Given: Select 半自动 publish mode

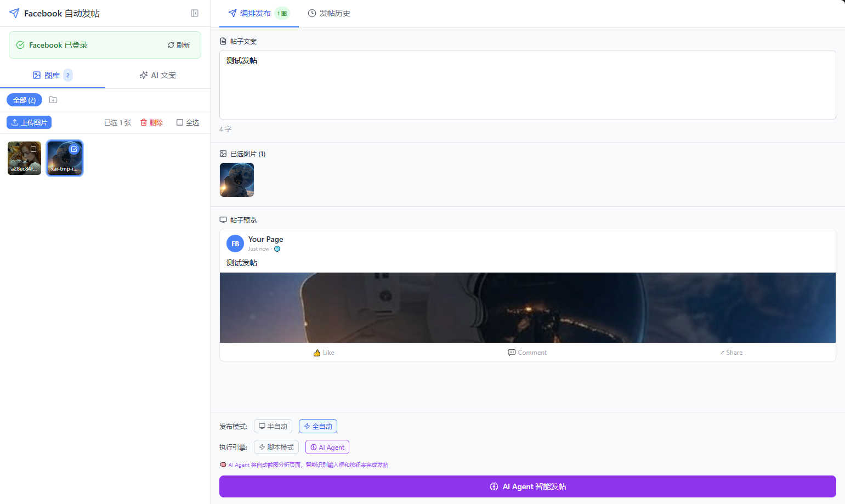Looking at the screenshot, I should (x=273, y=426).
